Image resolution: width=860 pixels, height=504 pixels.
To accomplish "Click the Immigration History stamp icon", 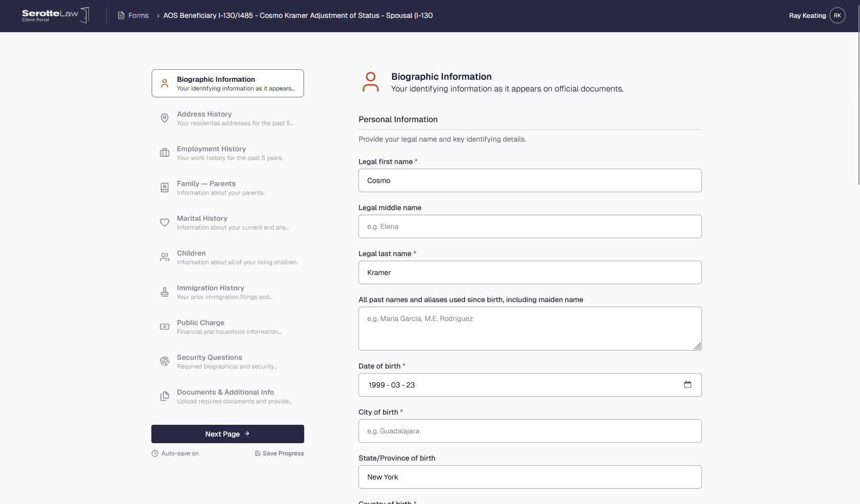I will [x=165, y=292].
